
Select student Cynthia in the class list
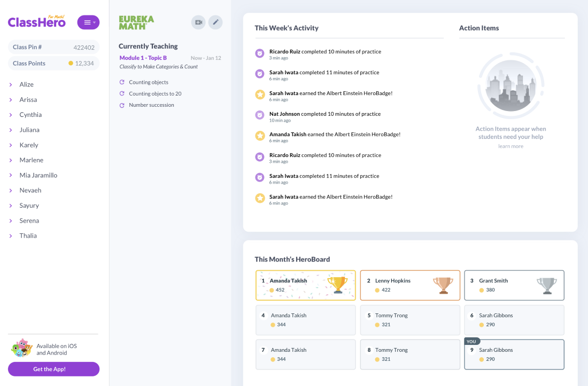click(30, 115)
